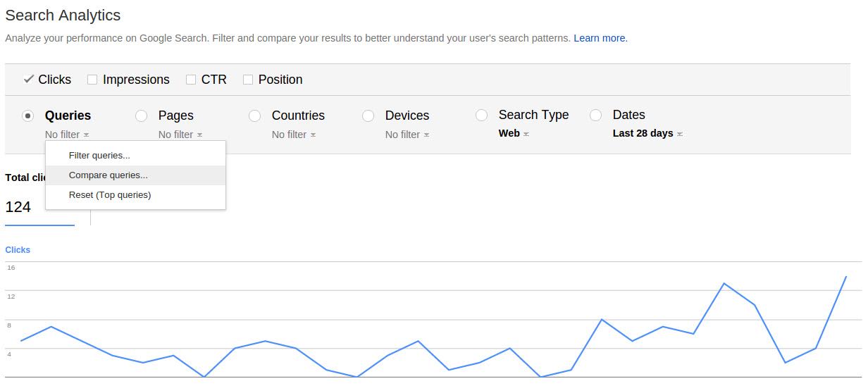Enable the Impressions checkbox
This screenshot has height=386, width=868.
pos(92,80)
